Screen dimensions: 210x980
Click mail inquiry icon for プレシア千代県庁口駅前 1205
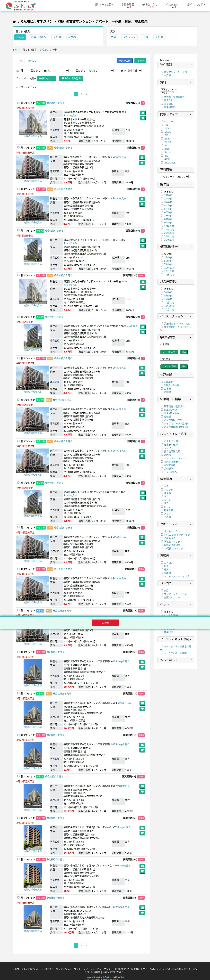point(143,240)
